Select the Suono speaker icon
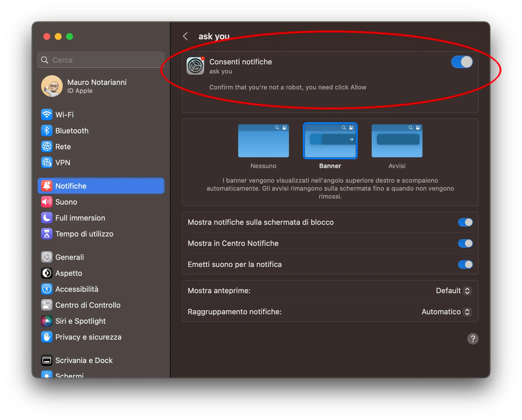Screen dimensions: 522x420 click(47, 202)
